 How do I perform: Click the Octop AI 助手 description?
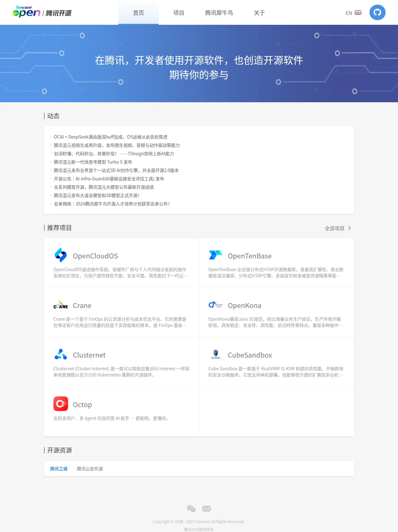point(112,418)
